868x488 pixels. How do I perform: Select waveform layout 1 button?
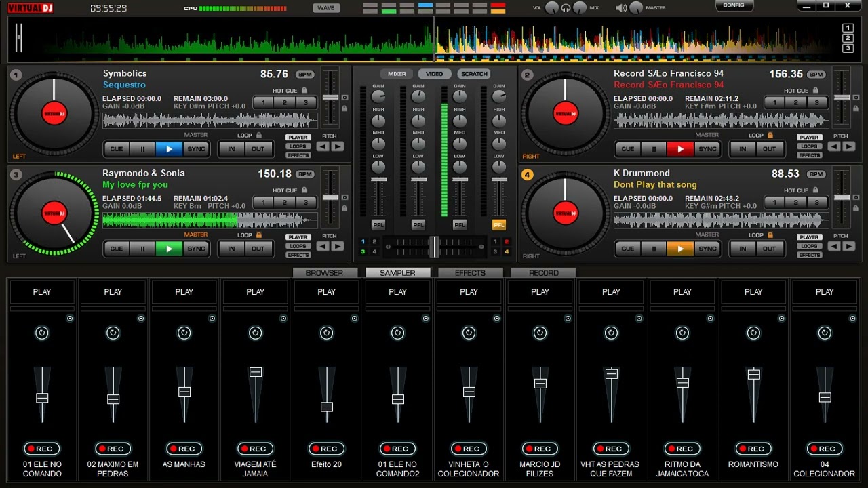coord(848,28)
